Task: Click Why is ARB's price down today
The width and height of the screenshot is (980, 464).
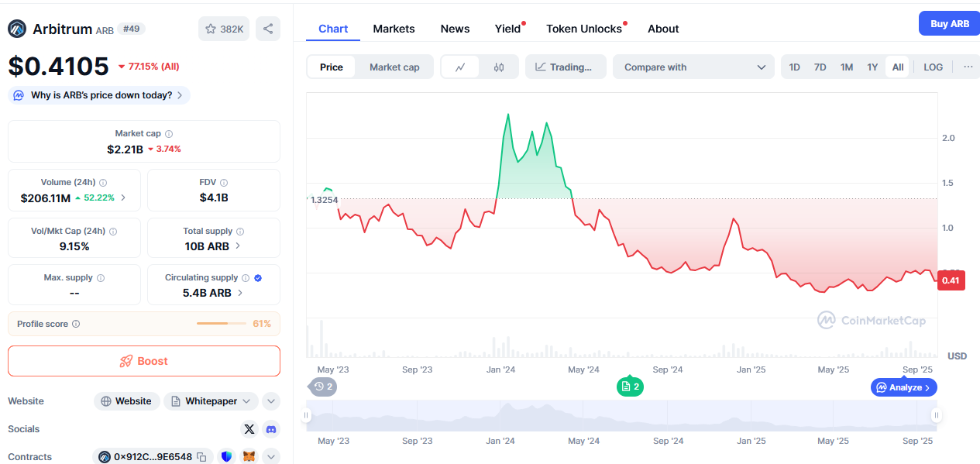Action: pos(99,95)
